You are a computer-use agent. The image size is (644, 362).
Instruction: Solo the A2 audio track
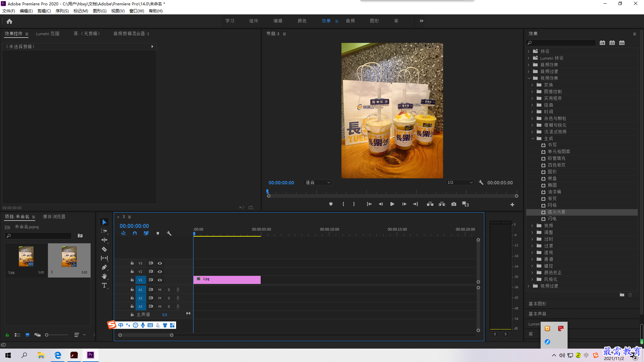click(169, 298)
